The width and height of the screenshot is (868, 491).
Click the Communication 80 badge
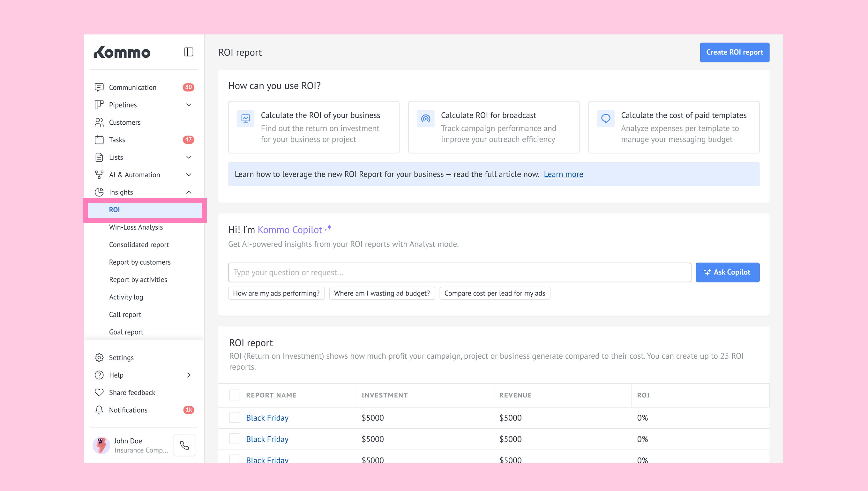(x=188, y=87)
